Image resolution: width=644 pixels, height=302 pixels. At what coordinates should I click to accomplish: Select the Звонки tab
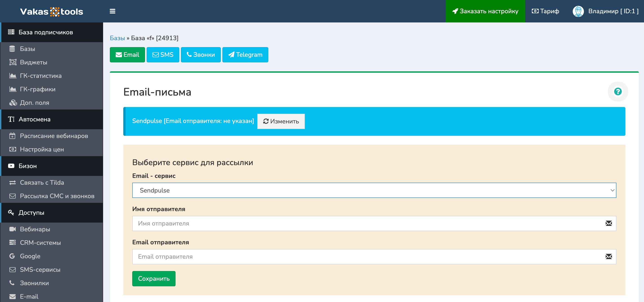(200, 55)
